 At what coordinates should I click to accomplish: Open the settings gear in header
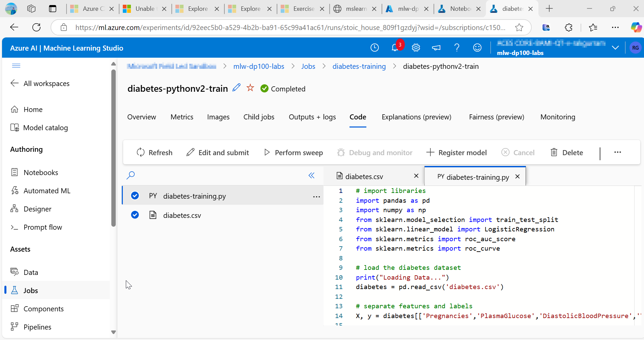(416, 48)
